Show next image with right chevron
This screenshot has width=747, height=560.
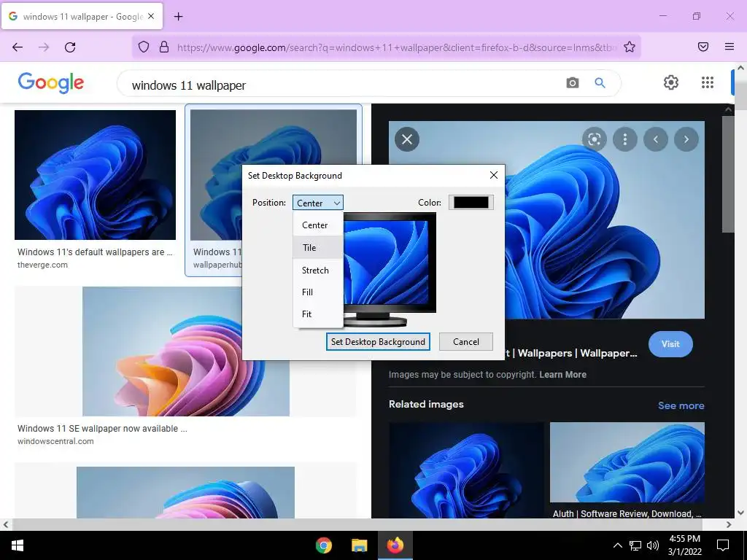[x=686, y=139]
